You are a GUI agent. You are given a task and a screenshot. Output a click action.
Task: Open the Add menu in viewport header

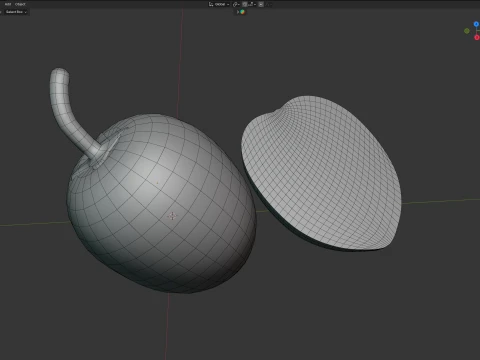pyautogui.click(x=8, y=4)
